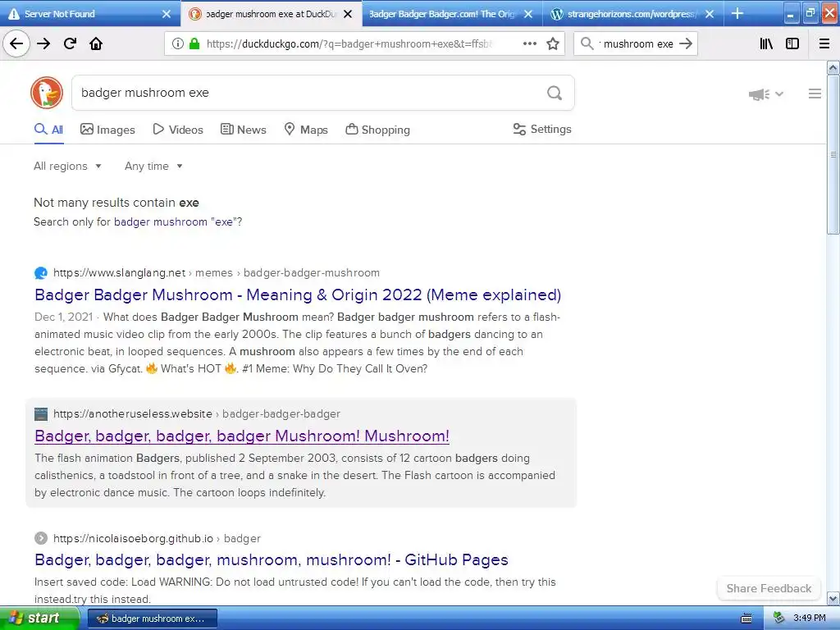This screenshot has height=630, width=840.
Task: Click the 3:49 PM system clock
Action: (x=809, y=619)
